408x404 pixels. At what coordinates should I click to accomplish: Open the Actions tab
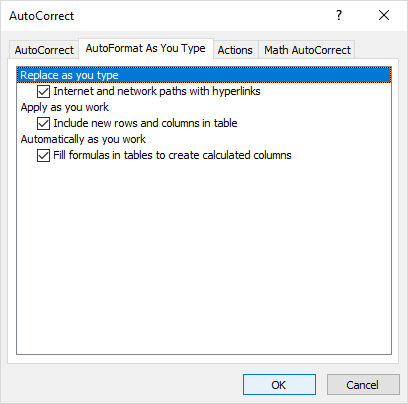pos(235,50)
